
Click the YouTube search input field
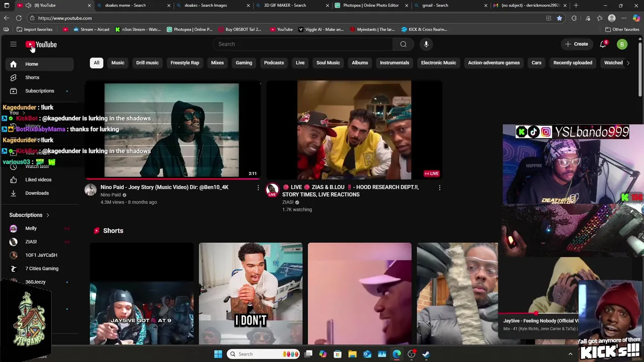click(x=303, y=44)
